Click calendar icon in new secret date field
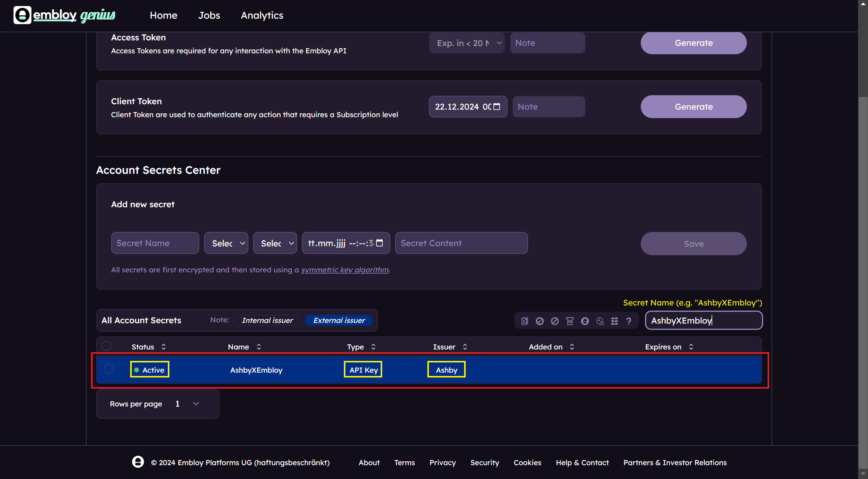 [x=379, y=243]
